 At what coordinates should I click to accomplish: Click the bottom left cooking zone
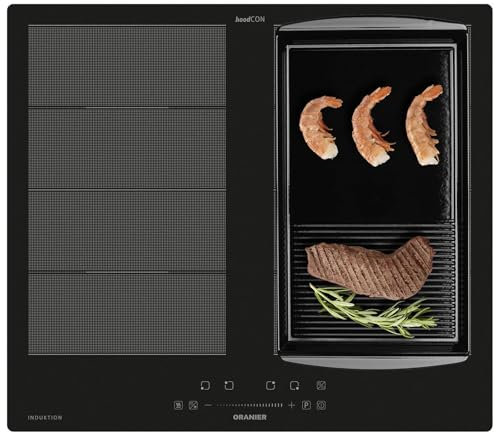click(127, 314)
